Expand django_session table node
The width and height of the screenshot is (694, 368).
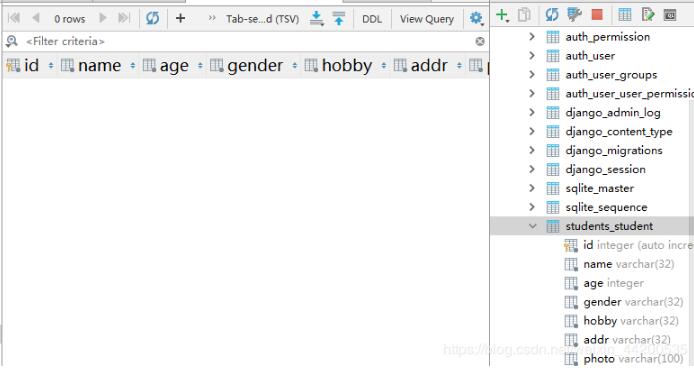click(x=532, y=169)
